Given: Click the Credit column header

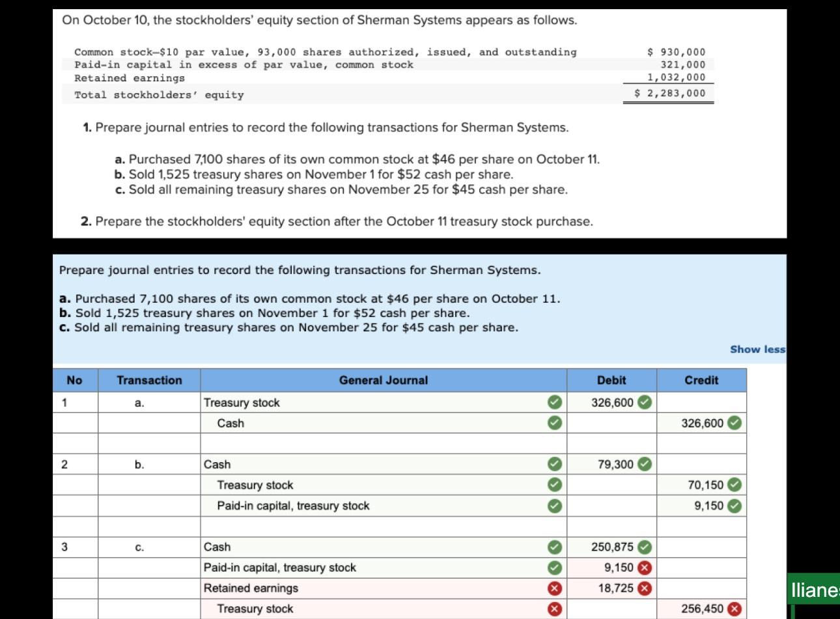Looking at the screenshot, I should [x=701, y=380].
